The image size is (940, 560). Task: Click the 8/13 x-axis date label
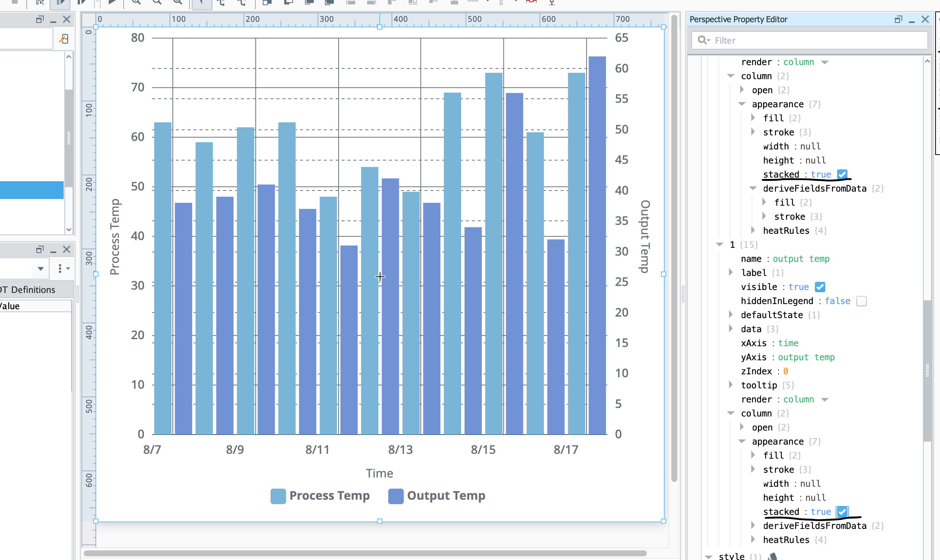coord(400,450)
